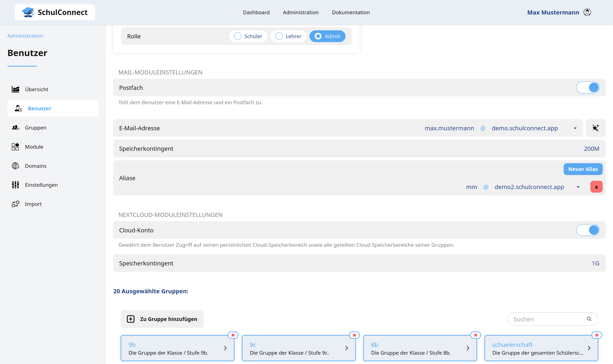Open the alias demo2.schulconnect.app domain dropdown
The image size is (613, 364).
coord(578,187)
